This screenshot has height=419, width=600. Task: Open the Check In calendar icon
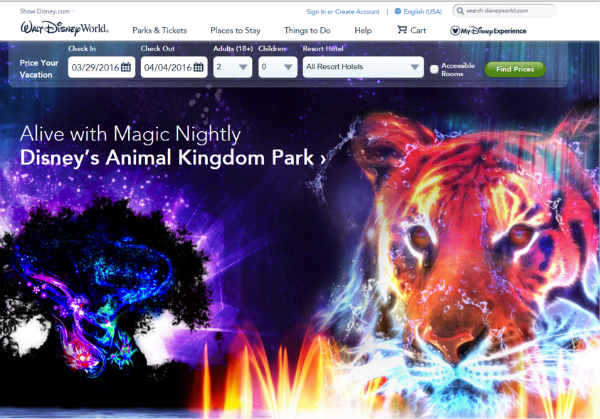(x=126, y=67)
